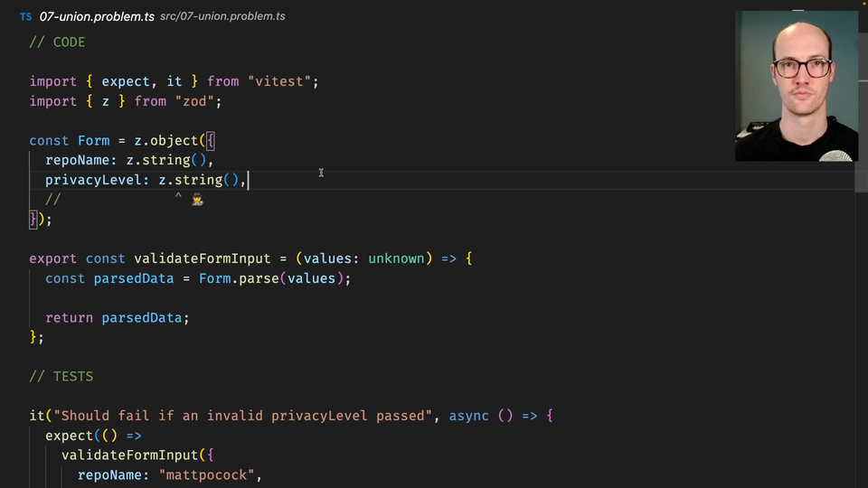Click the TS file icon in the tab
868x488 pixels.
click(25, 17)
